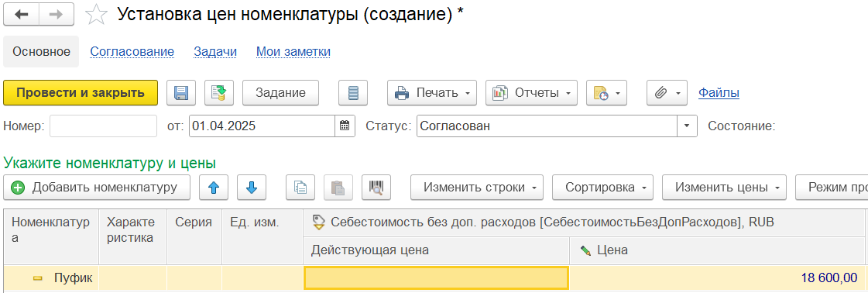Viewport: 868px width, 293px height.
Task: Open the Отчеты dropdown menu
Action: point(531,93)
